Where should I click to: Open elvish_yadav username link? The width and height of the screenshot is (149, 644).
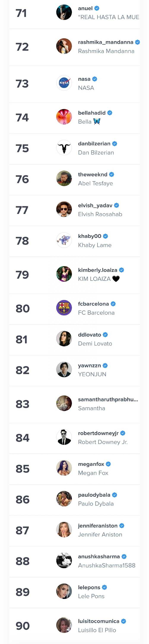(x=95, y=206)
